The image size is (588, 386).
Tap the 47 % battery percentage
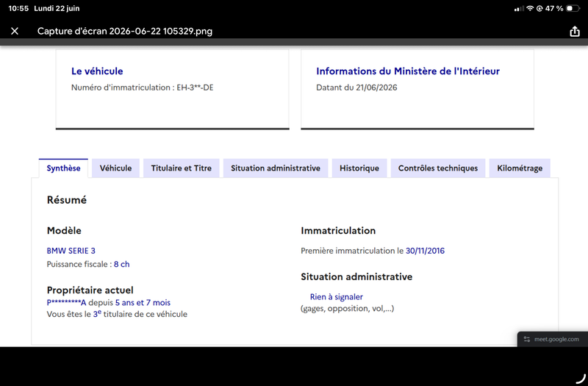click(554, 8)
